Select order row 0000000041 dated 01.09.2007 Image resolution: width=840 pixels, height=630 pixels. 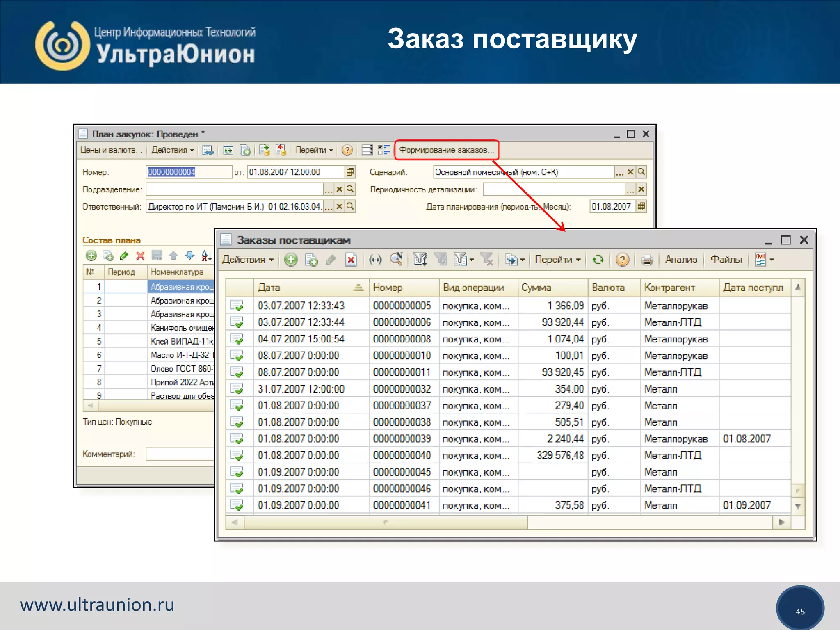tap(508, 505)
